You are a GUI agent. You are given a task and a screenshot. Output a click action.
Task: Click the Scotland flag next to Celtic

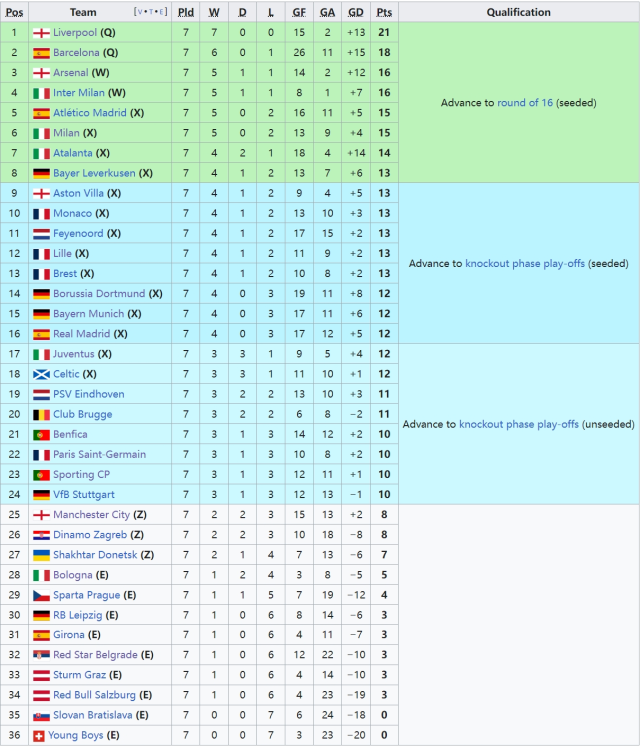41,374
